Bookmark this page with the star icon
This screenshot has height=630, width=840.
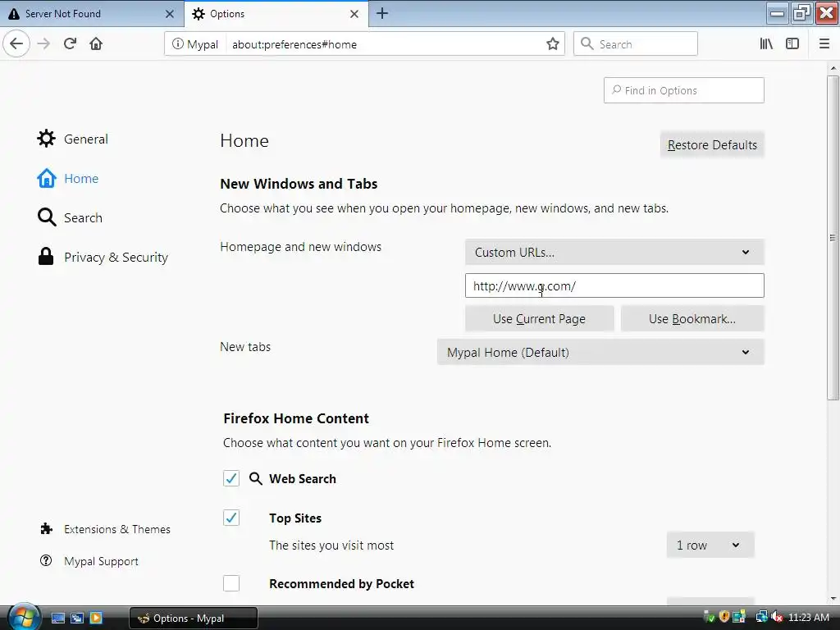(x=552, y=44)
